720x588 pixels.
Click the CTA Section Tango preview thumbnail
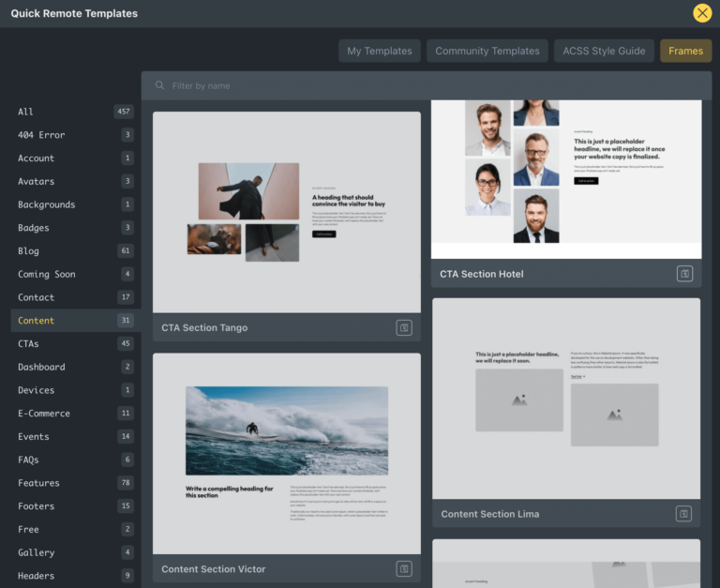pos(287,212)
